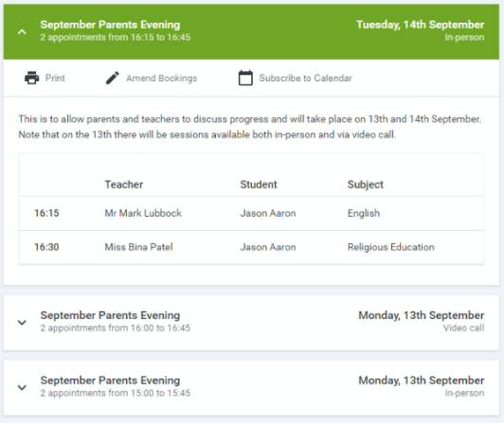
Task: Click Tuesday, 14th September date text
Action: point(421,25)
